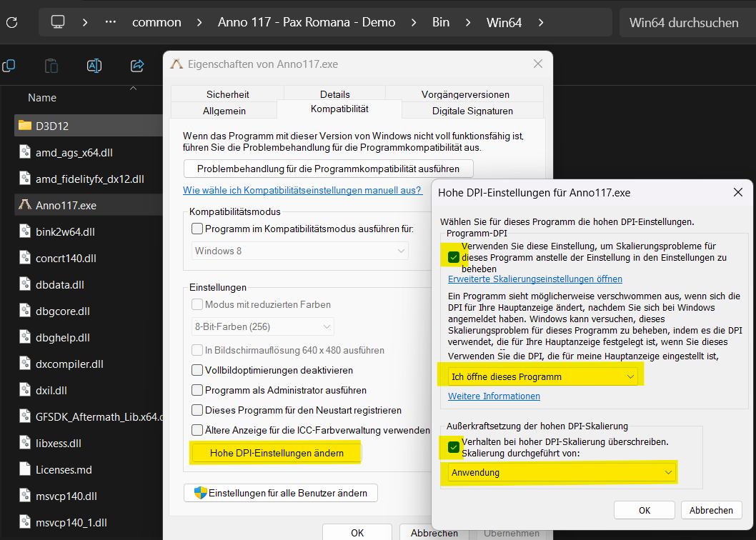Confirm DPI settings with OK button
Viewport: 756px width, 540px height.
point(644,510)
